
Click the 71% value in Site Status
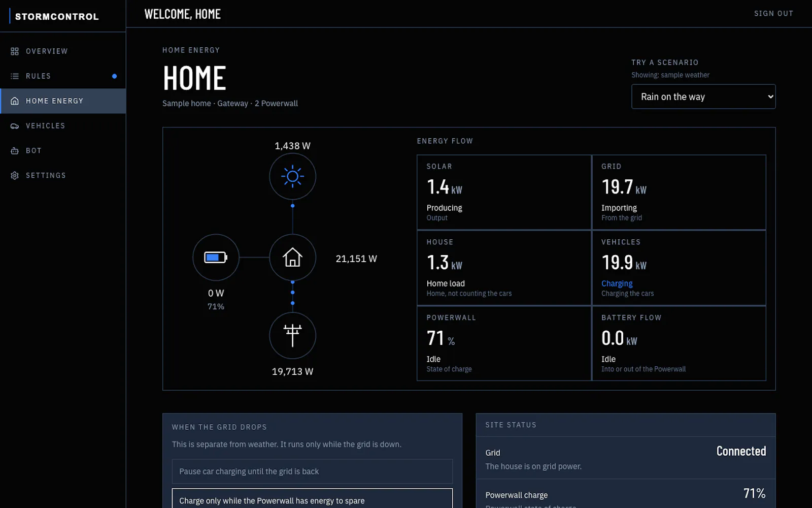[754, 493]
